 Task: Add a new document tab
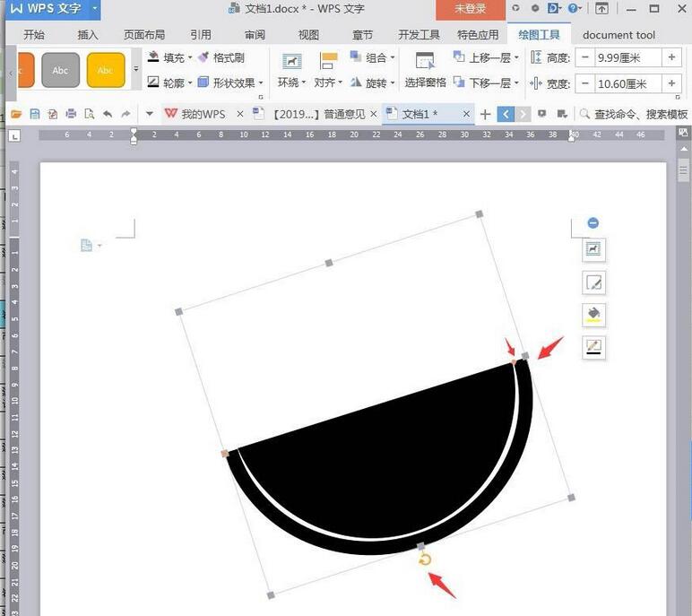click(485, 115)
